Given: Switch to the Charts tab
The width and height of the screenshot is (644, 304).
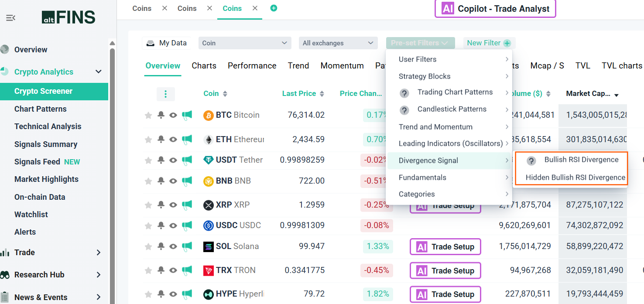Looking at the screenshot, I should coord(204,66).
